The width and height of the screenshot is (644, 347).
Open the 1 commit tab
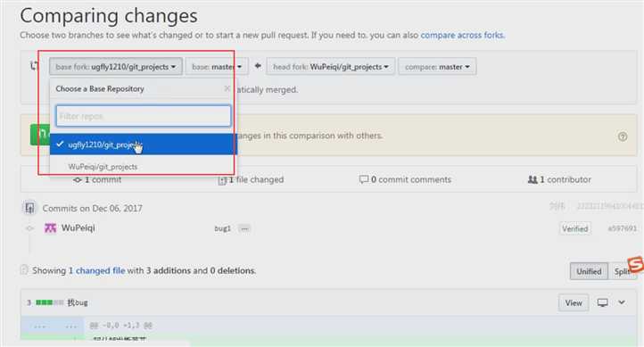(97, 179)
